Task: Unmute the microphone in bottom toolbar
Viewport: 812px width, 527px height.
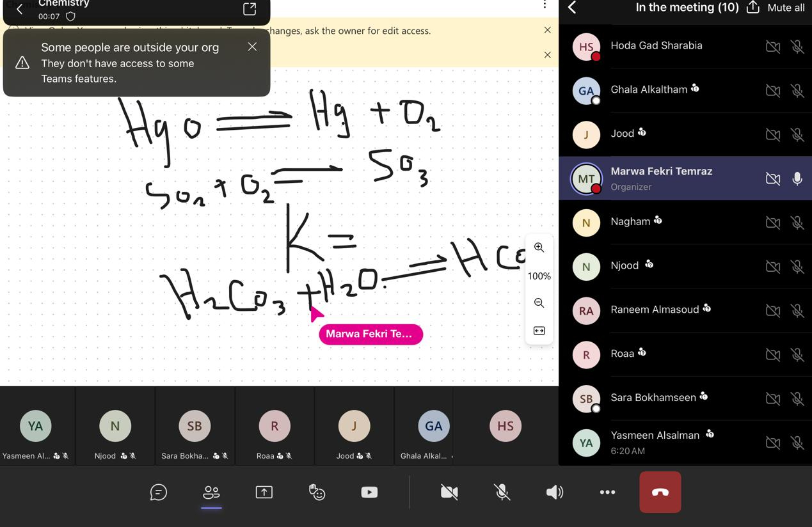Action: [502, 492]
